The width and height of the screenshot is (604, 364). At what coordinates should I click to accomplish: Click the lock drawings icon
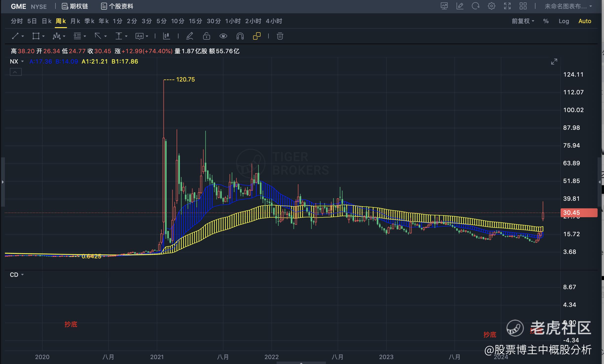pyautogui.click(x=206, y=36)
